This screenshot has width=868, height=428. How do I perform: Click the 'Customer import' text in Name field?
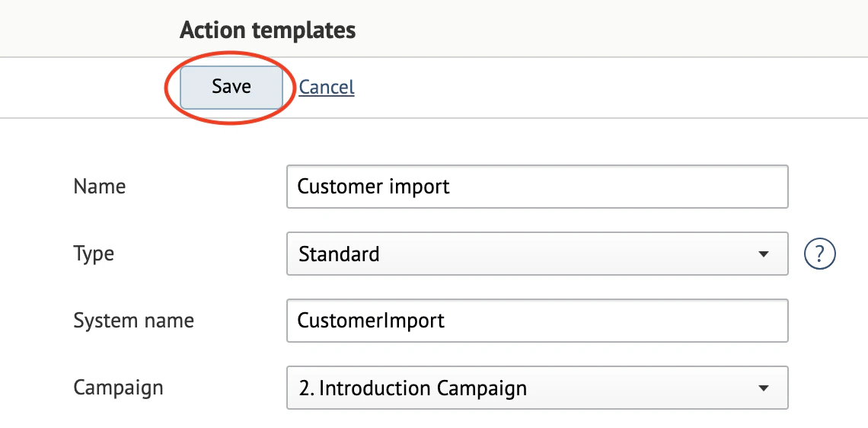click(x=373, y=187)
